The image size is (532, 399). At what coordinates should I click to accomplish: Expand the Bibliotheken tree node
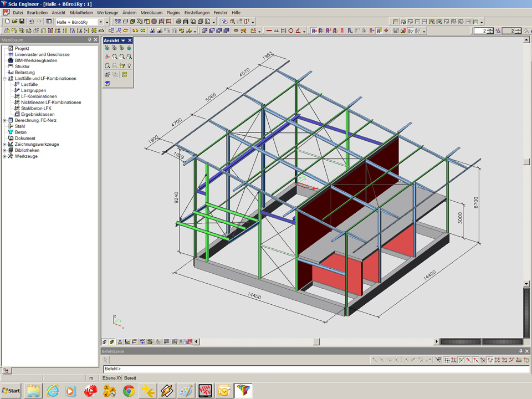(x=4, y=150)
